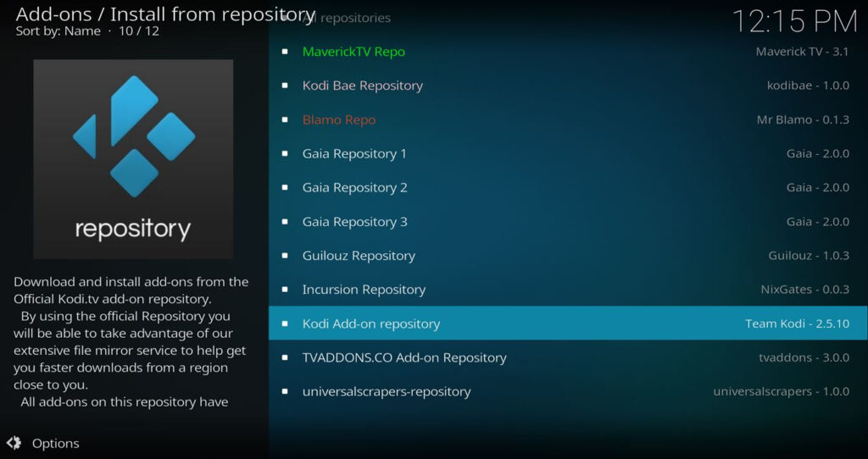Image resolution: width=868 pixels, height=459 pixels.
Task: Click the 'Guilouz - 1.0.3' version text
Action: 809,256
